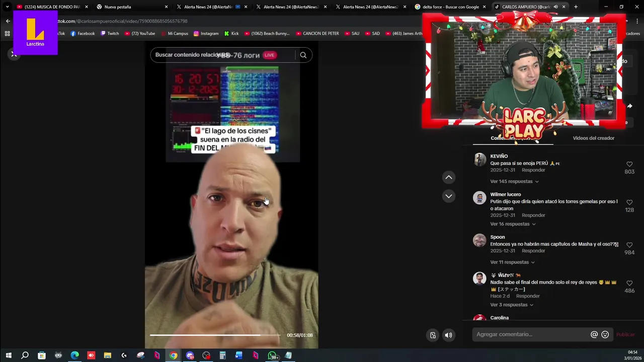Switch to 'MUSICA DE FONDO' YouTube browser tab

pyautogui.click(x=52, y=7)
